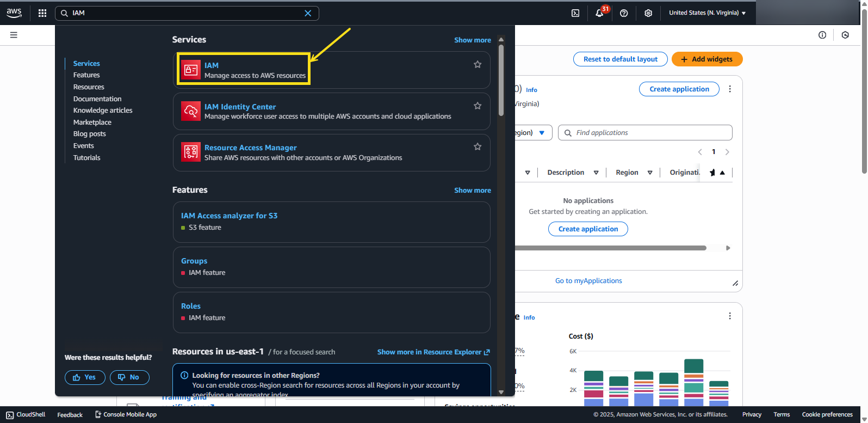This screenshot has width=868, height=423.
Task: Open the applications widget three-dot menu
Action: tap(730, 89)
